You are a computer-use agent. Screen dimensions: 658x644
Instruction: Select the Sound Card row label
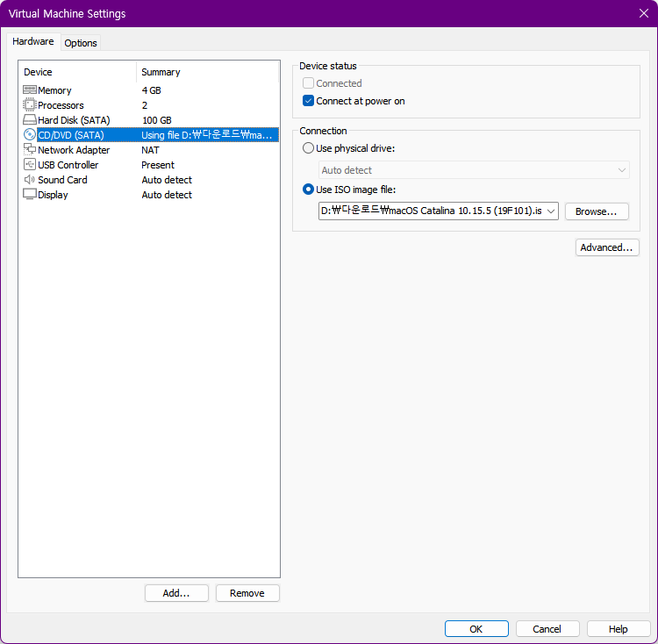[62, 180]
